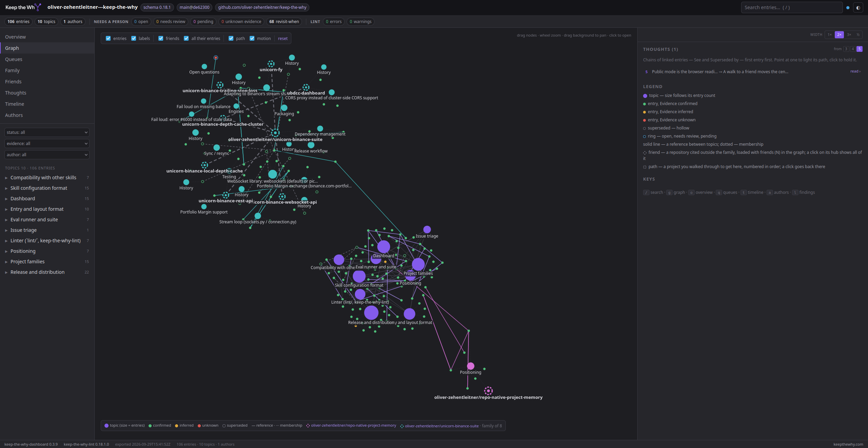The width and height of the screenshot is (868, 448).
Task: Click the '68 revisit-when' pill
Action: click(284, 22)
